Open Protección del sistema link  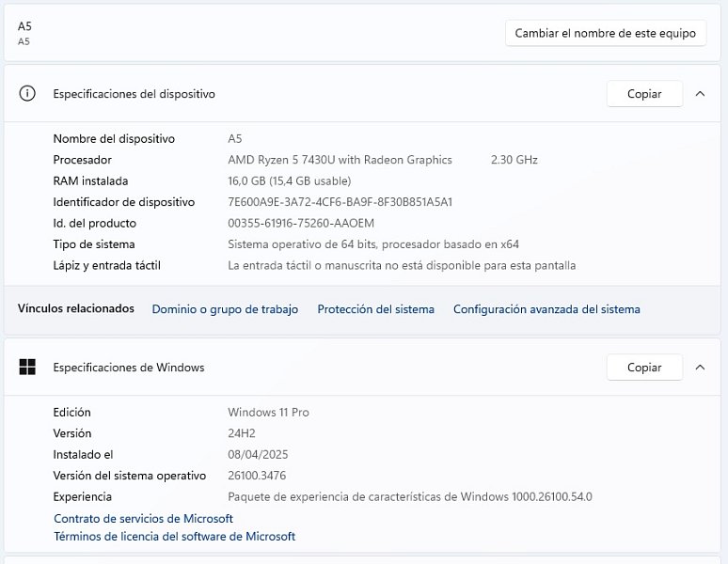[375, 309]
